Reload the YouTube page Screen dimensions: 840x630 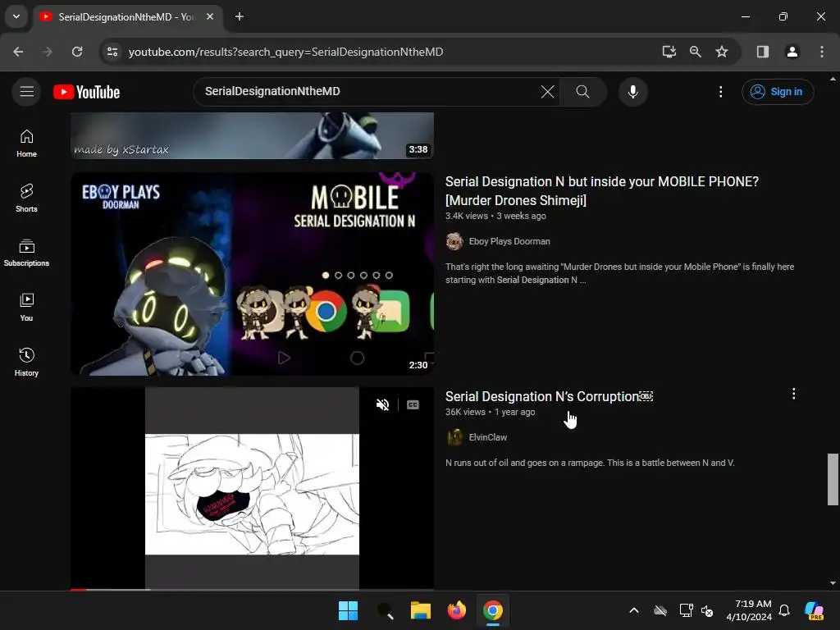pyautogui.click(x=77, y=52)
